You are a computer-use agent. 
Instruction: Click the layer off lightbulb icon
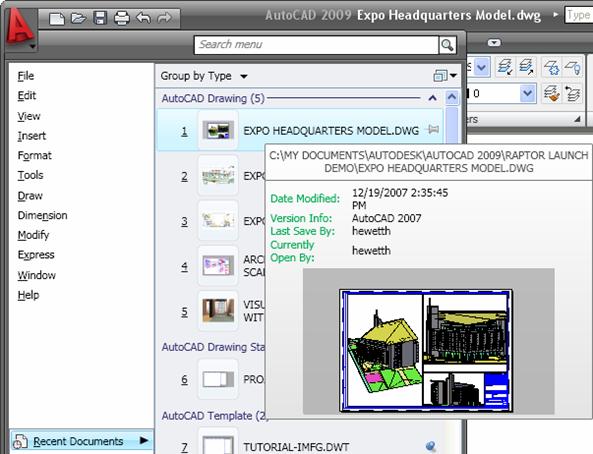click(573, 68)
